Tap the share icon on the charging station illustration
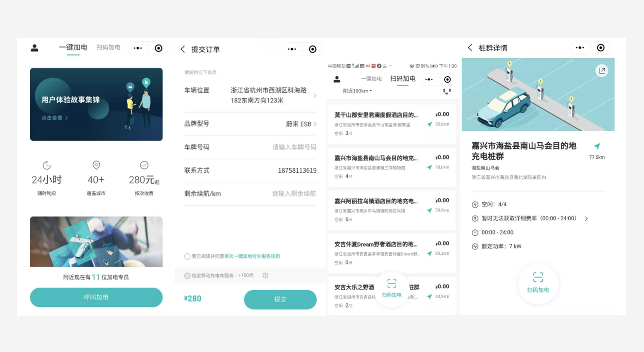 (x=602, y=71)
